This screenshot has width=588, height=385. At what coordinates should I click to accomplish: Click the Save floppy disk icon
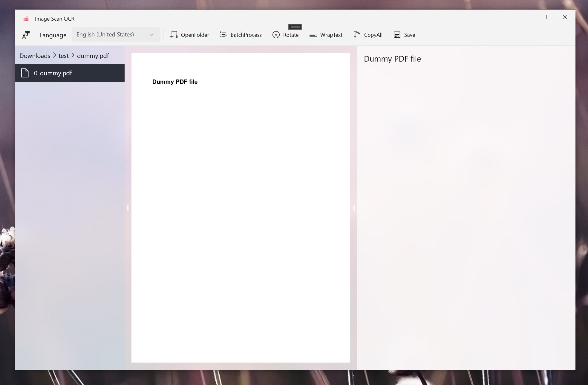(397, 35)
